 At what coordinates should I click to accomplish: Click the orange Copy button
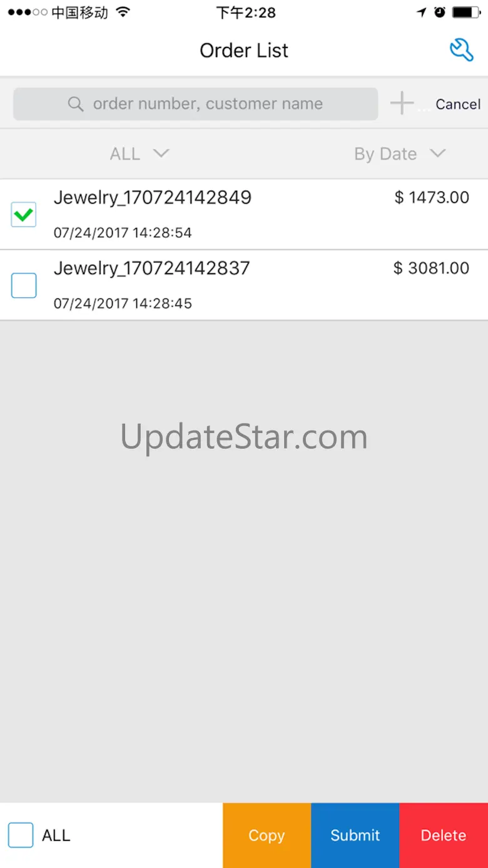coord(267,835)
